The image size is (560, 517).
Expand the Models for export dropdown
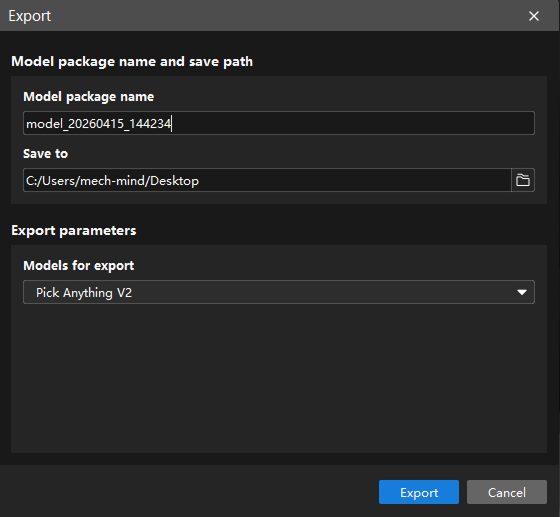(x=279, y=292)
